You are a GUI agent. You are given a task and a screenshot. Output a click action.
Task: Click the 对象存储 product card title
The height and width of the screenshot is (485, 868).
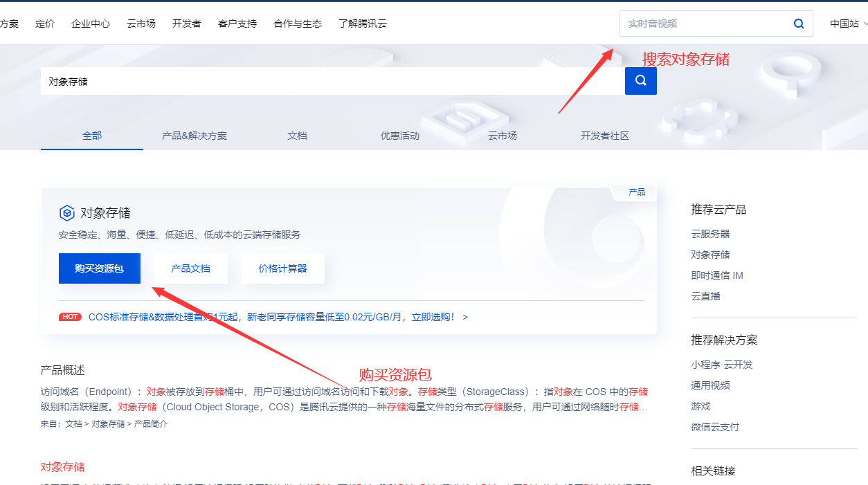pyautogui.click(x=105, y=212)
